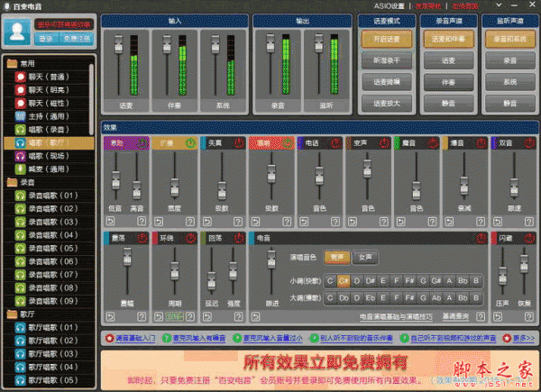The width and height of the screenshot is (541, 392).
Task: Toggle the 爆音 effect power button
Action: coord(481,143)
